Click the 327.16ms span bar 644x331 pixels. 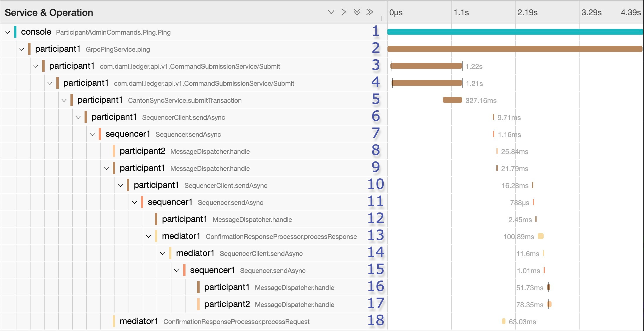coord(452,100)
